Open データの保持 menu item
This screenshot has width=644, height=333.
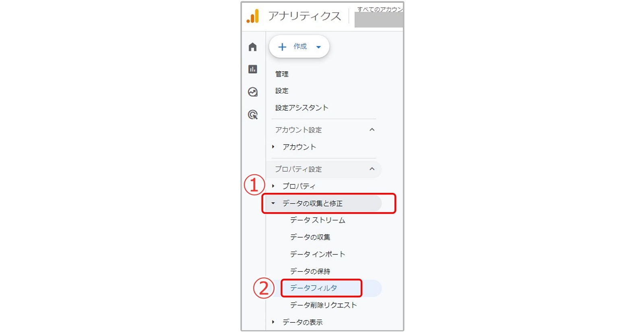[x=310, y=271]
